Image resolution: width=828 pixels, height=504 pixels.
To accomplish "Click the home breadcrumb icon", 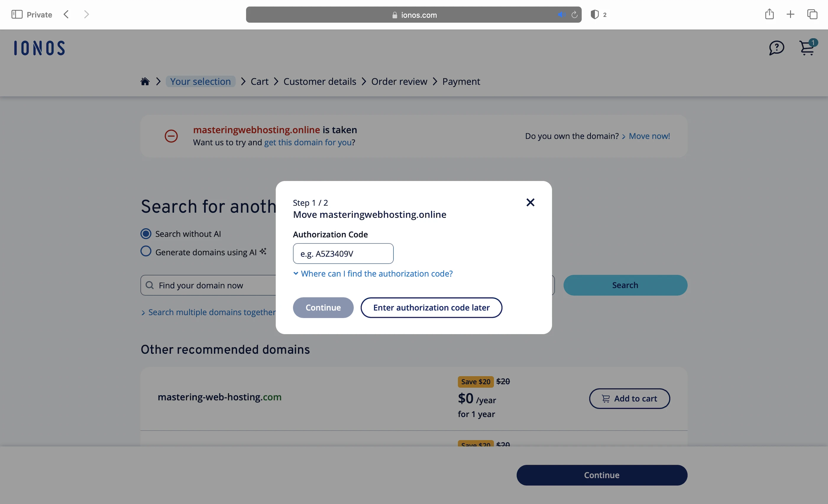I will coord(145,82).
